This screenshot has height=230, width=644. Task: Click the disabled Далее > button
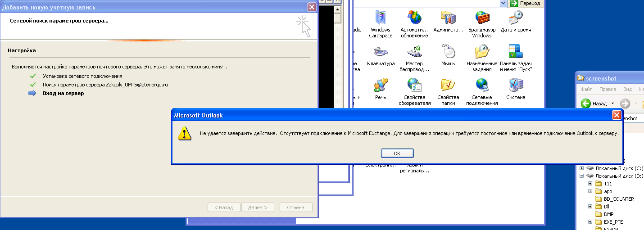[258, 207]
